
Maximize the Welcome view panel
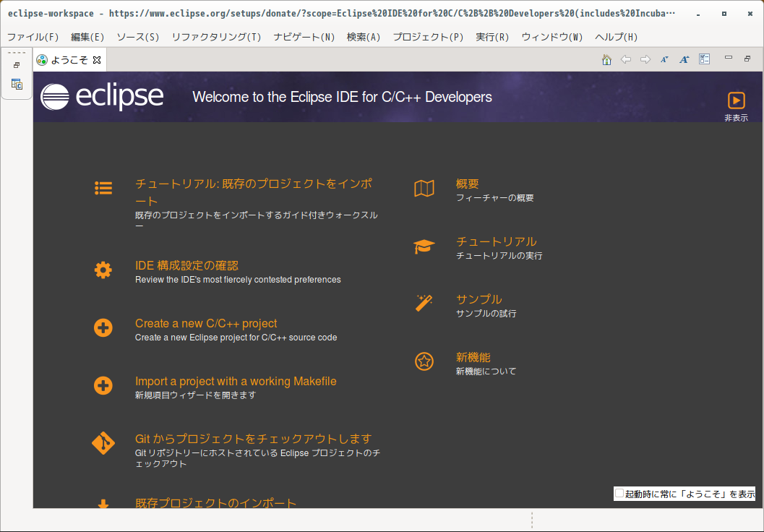click(x=747, y=59)
